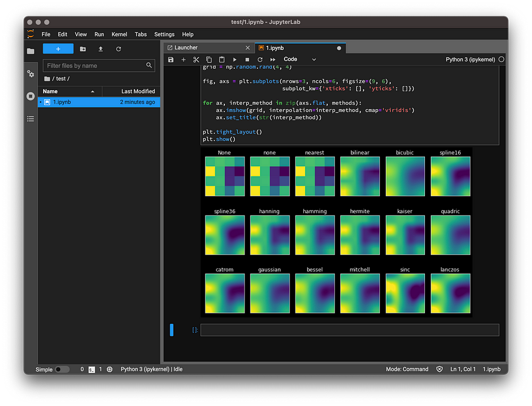Click the macOS window minimize button

pyautogui.click(x=38, y=22)
